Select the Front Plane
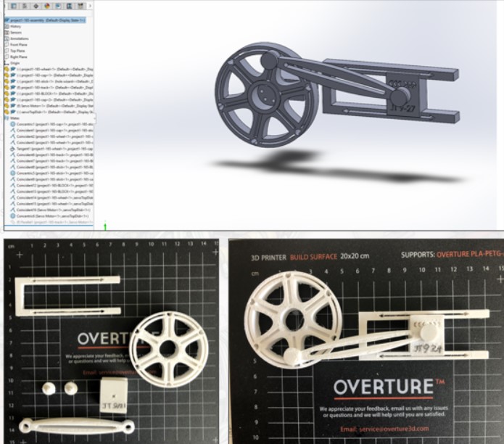This screenshot has height=444, width=504. pyautogui.click(x=20, y=45)
